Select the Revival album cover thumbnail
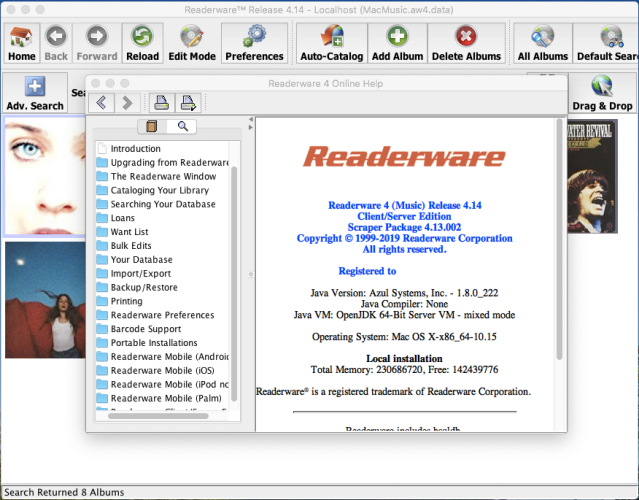Viewport: 639px width, 500px height. click(x=593, y=176)
